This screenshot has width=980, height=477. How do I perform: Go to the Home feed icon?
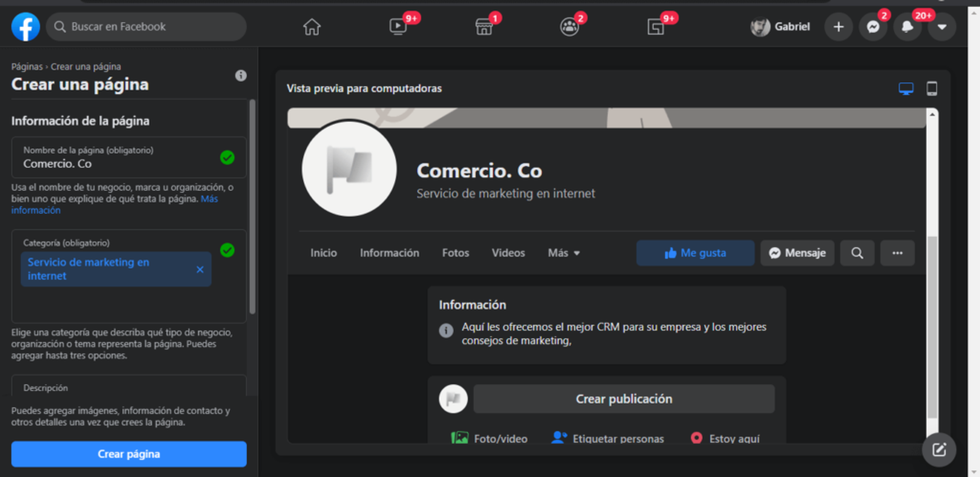[312, 27]
